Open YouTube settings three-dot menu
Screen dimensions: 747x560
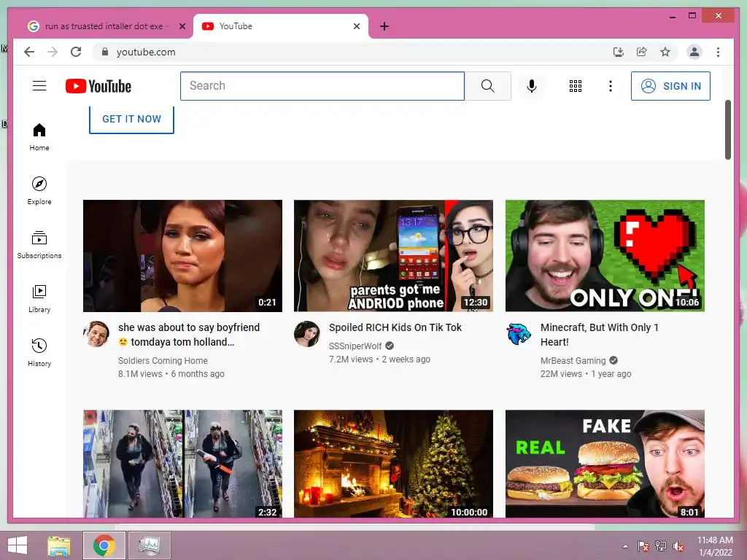611,86
